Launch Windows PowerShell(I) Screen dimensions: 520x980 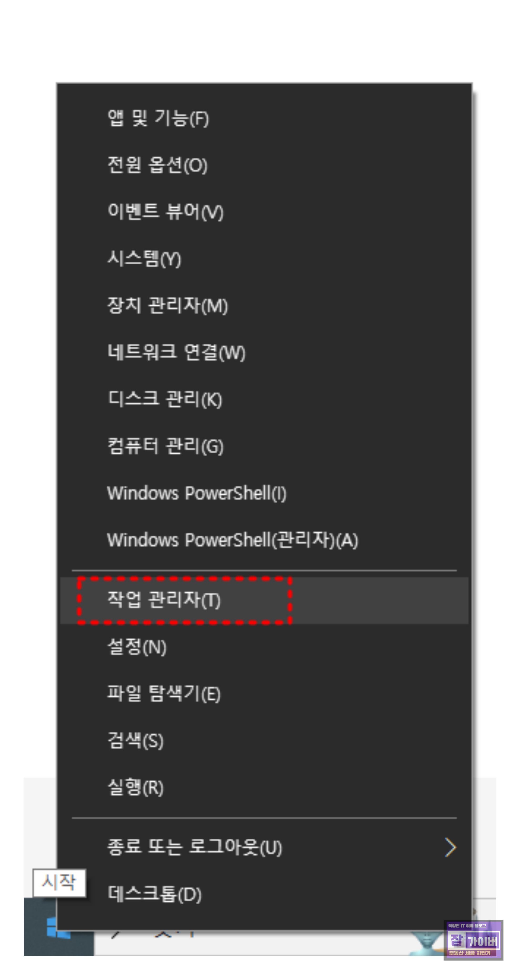pos(264,493)
